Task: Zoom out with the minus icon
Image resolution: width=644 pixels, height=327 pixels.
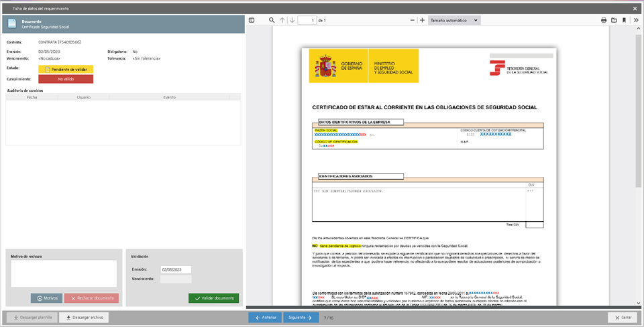Action: coord(411,20)
